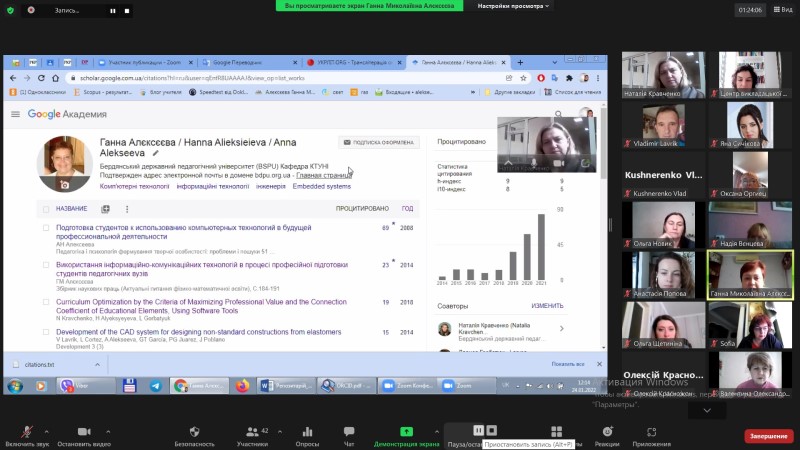The width and height of the screenshot is (800, 450).
Task: Click the red End meeting button
Action: point(768,436)
